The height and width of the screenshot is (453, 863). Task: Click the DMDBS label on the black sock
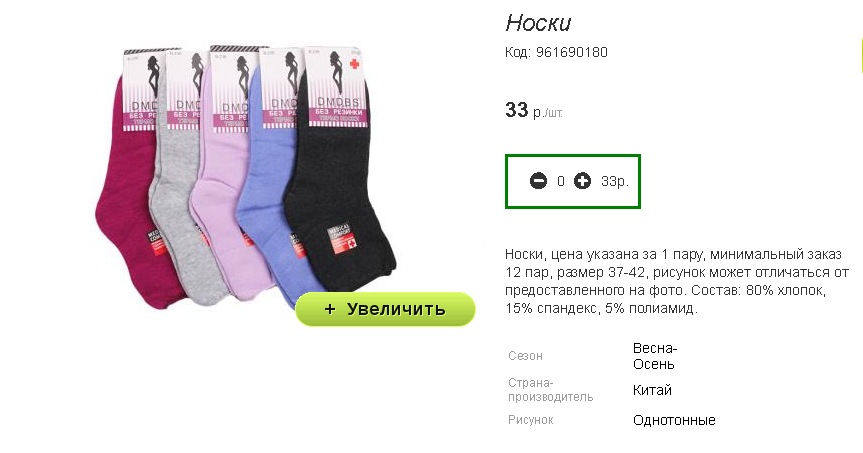click(x=338, y=102)
